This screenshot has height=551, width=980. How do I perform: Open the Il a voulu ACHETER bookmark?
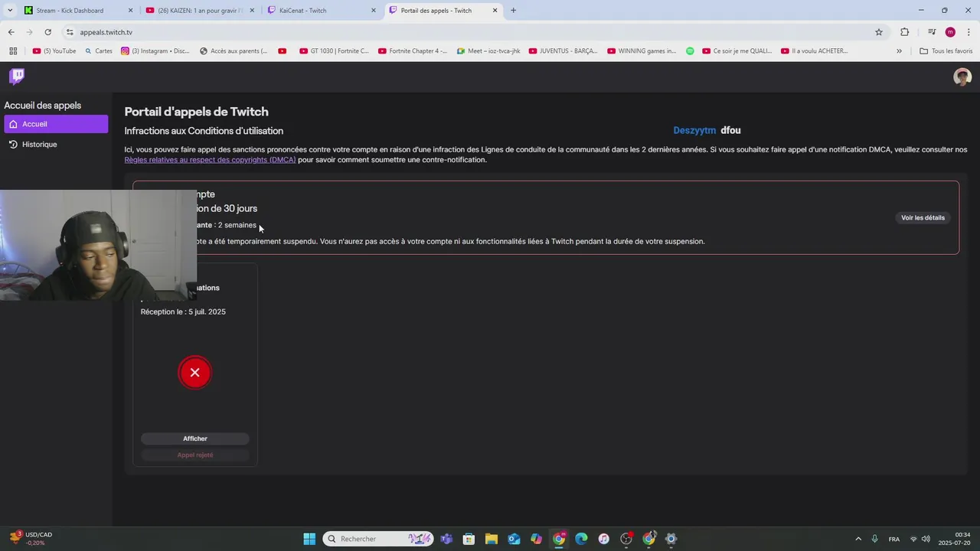pyautogui.click(x=815, y=51)
